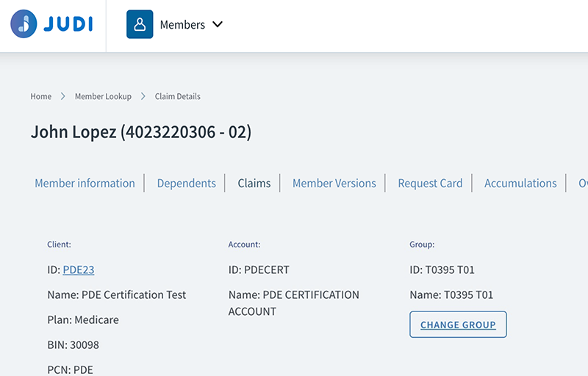This screenshot has height=376, width=588.
Task: Open Member Lookup breadcrumb
Action: (x=103, y=96)
